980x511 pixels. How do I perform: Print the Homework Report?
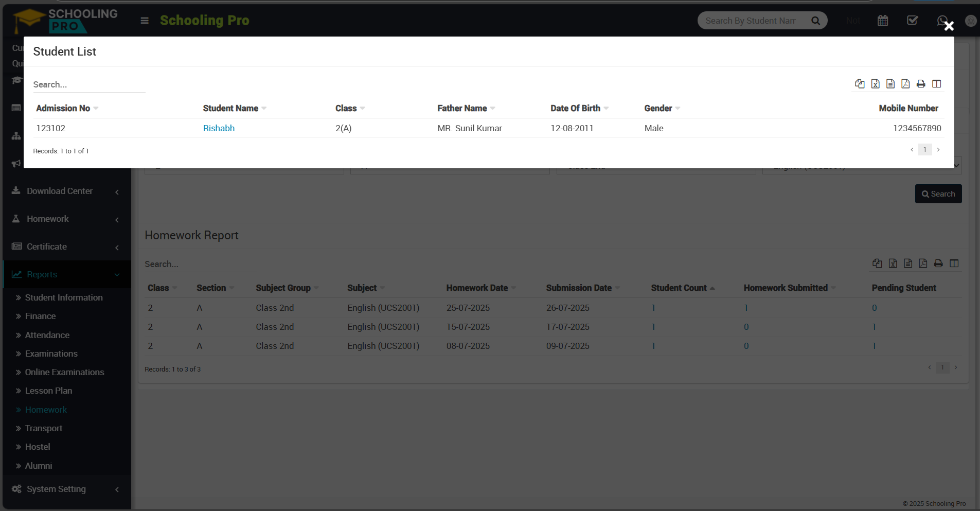[x=938, y=263]
